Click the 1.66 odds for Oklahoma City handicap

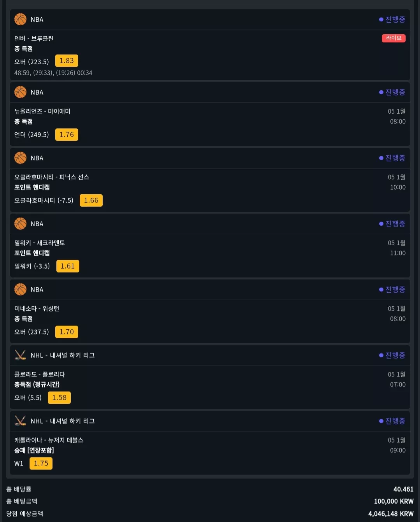[x=91, y=200]
